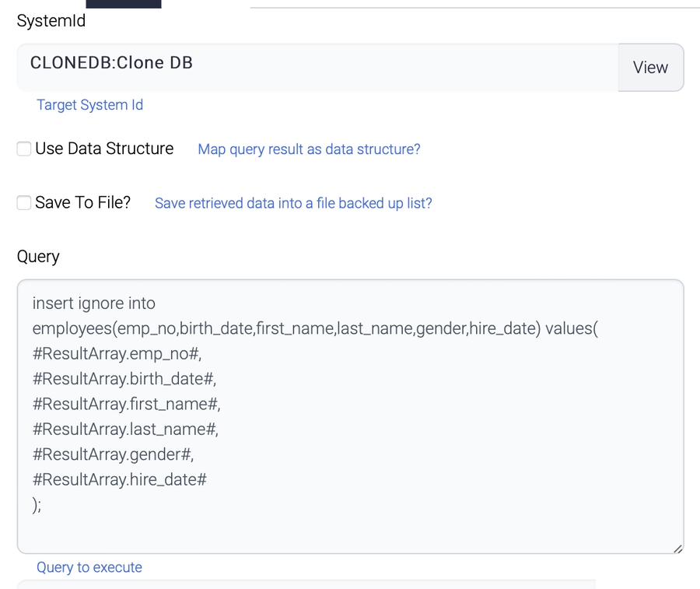700x589 pixels.
Task: Check the Save To File? option
Action: [23, 202]
